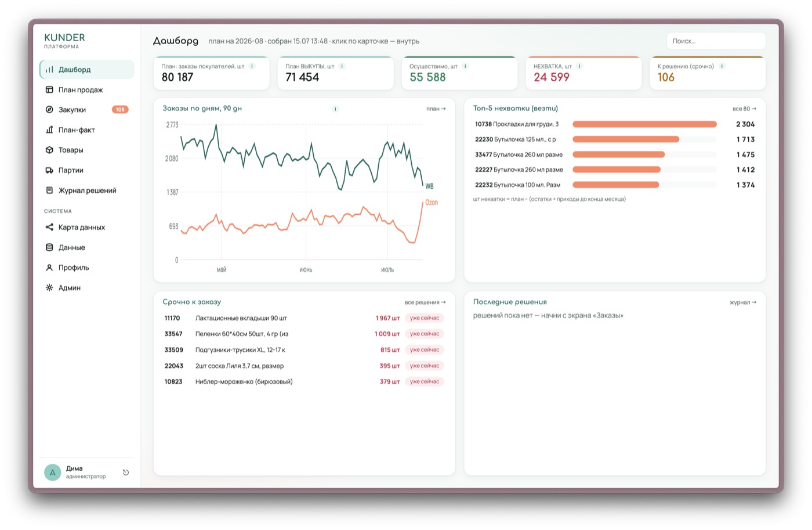812x530 pixels.
Task: Click "все решения →" link
Action: pos(425,302)
